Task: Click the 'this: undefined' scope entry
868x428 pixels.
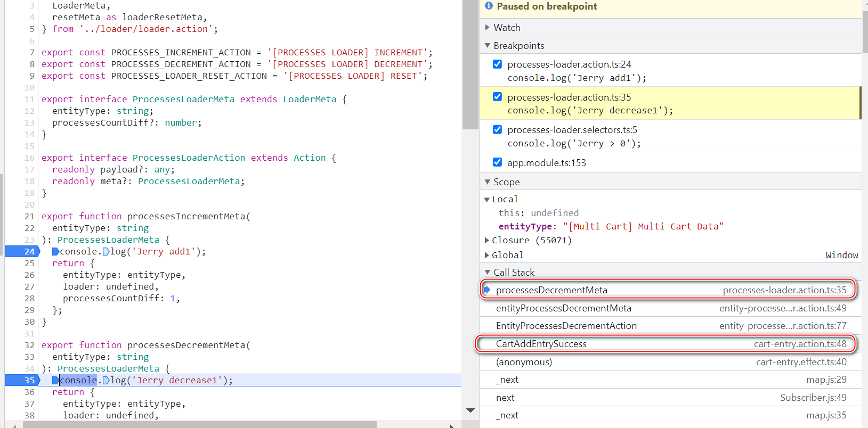Action: [x=538, y=213]
